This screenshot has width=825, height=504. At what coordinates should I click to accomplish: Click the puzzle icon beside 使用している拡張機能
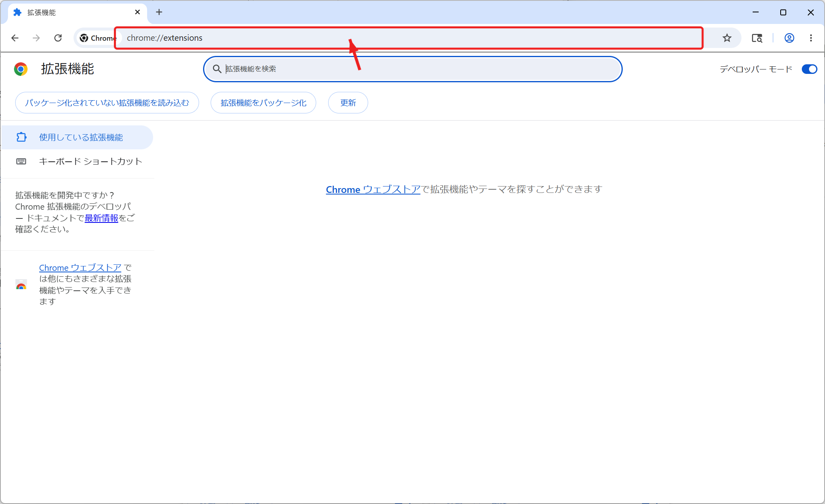21,137
